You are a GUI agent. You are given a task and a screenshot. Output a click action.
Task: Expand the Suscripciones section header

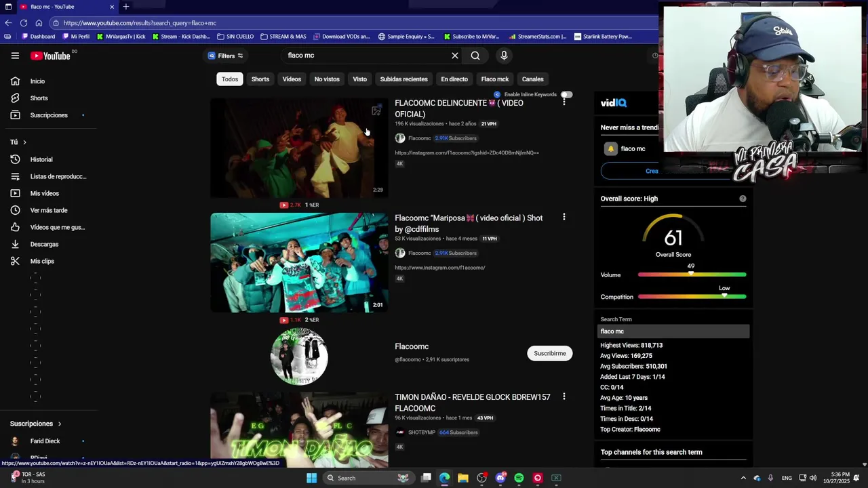point(35,424)
